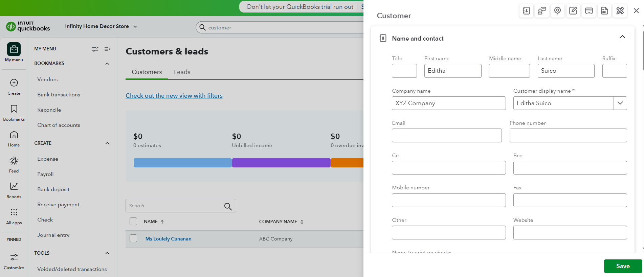Click the Website input field
644x277 pixels.
click(570, 232)
